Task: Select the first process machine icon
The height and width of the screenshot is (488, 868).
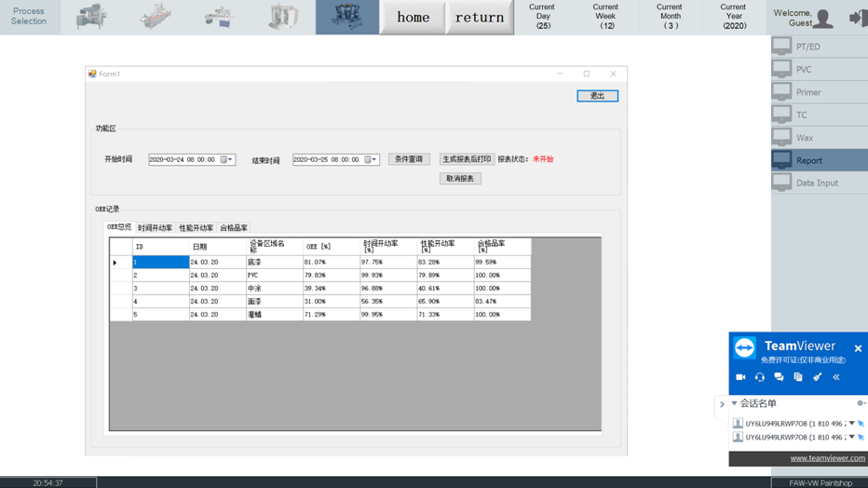Action: 92,18
